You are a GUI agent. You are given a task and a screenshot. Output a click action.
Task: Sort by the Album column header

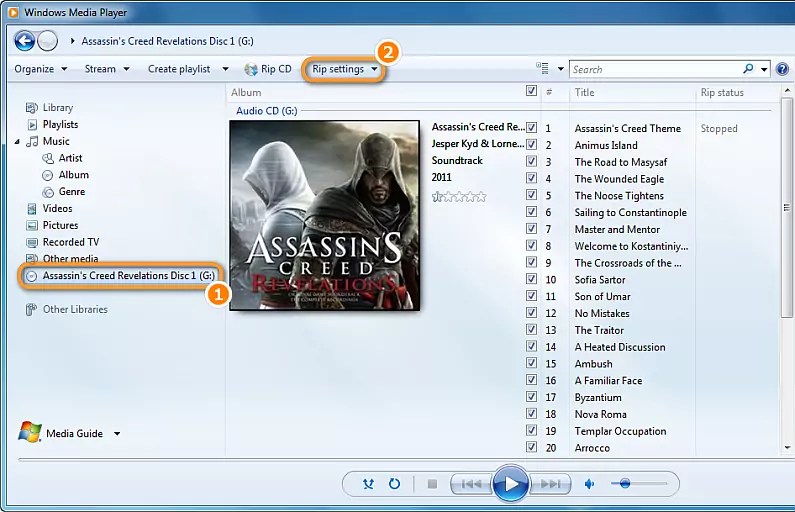point(246,92)
